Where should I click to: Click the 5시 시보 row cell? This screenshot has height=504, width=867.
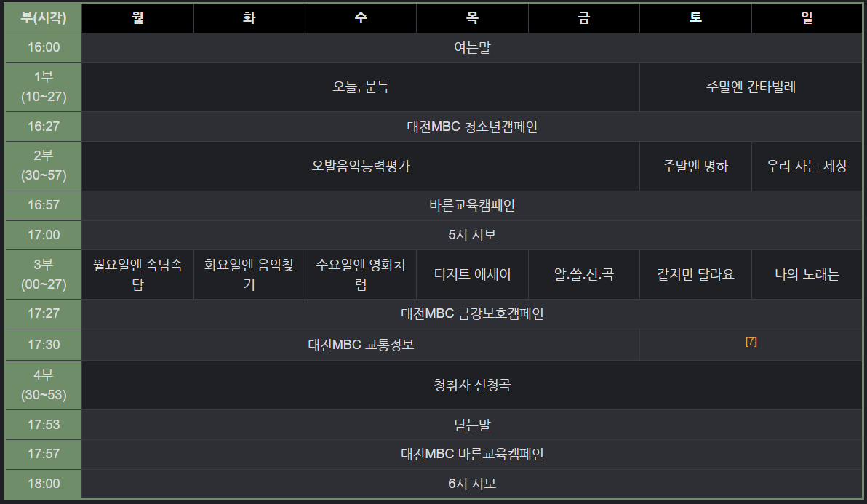click(472, 235)
